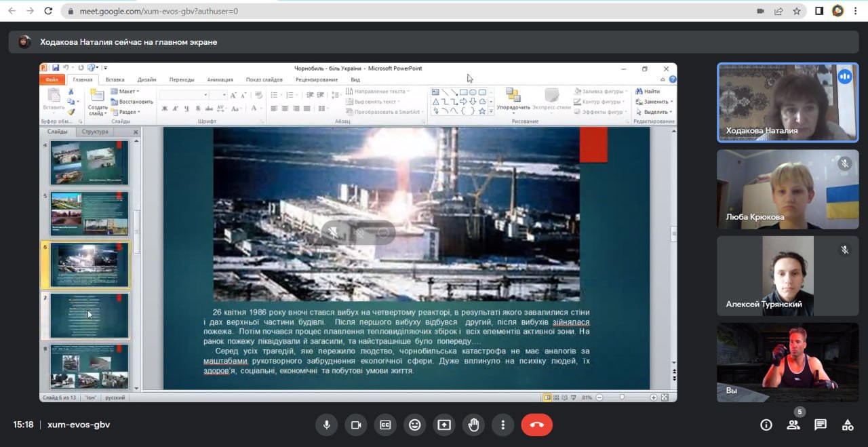Open the chat panel in Meet

[x=821, y=425]
